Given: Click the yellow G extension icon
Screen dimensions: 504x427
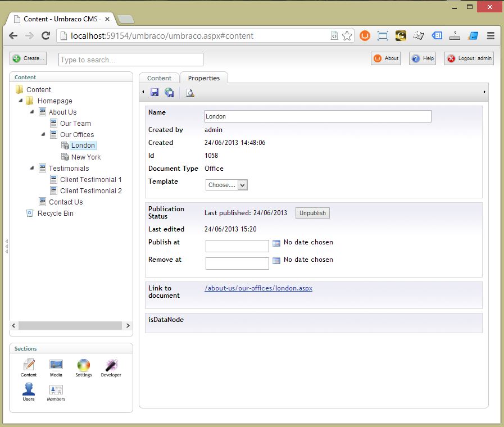Looking at the screenshot, I should click(x=401, y=35).
